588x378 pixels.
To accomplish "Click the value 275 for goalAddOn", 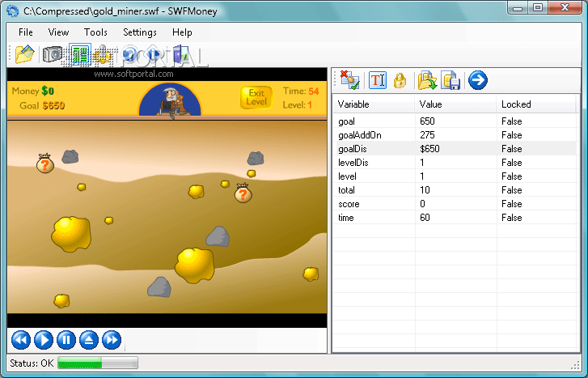I will (427, 135).
